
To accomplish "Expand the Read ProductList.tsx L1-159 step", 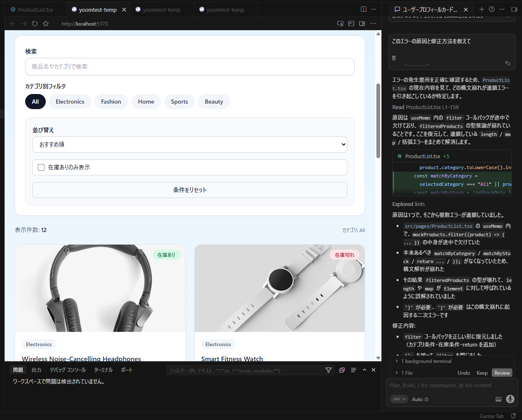I will pyautogui.click(x=425, y=107).
